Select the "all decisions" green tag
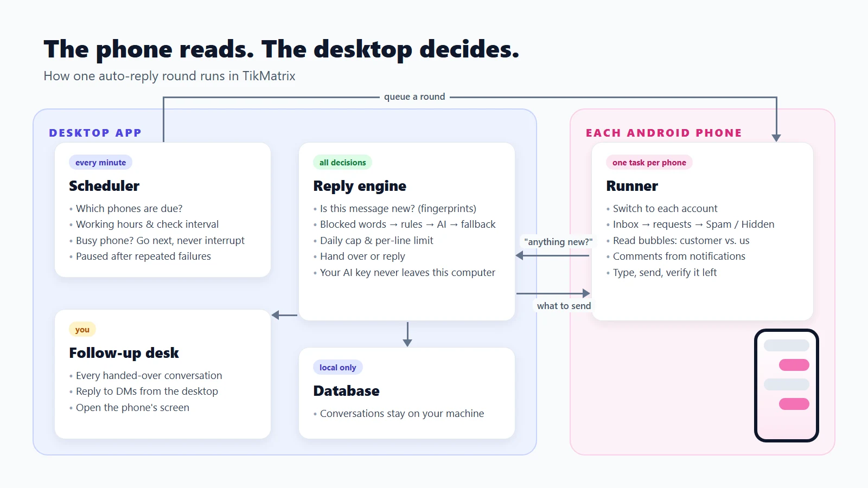 [342, 162]
